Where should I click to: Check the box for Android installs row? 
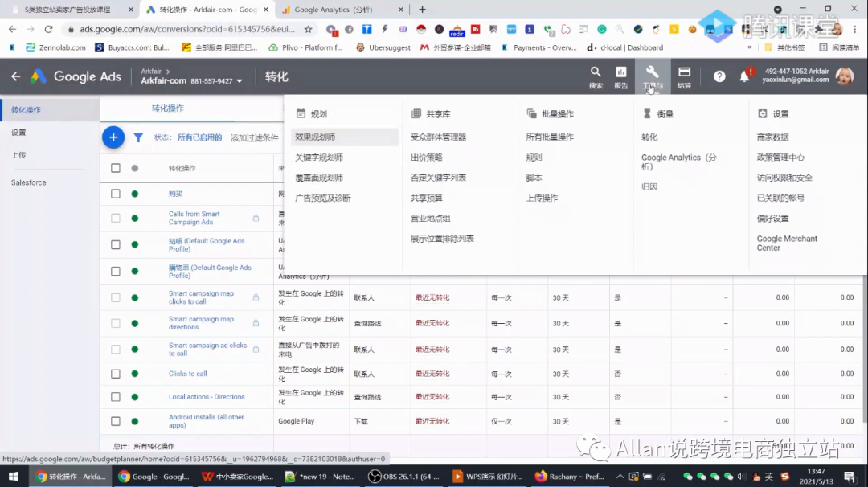[x=116, y=421]
